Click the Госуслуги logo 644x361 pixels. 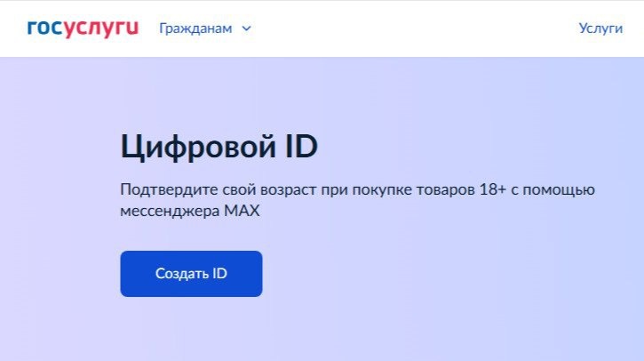point(83,28)
